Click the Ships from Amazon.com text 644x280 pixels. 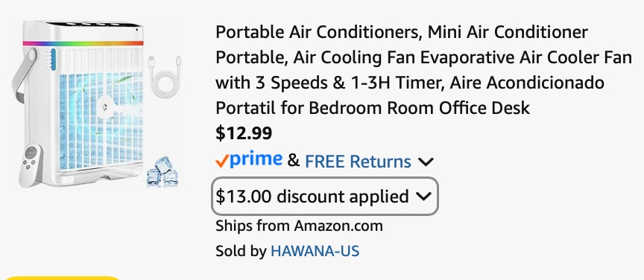(x=299, y=226)
